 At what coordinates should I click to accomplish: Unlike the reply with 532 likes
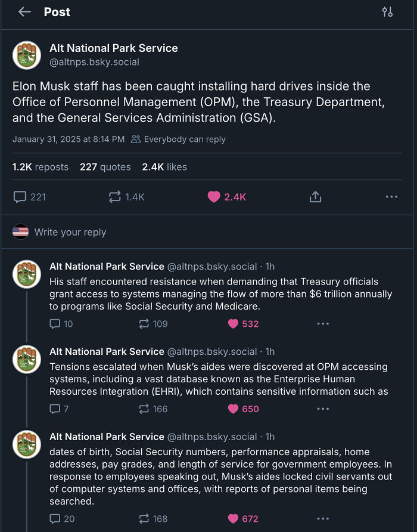point(233,324)
